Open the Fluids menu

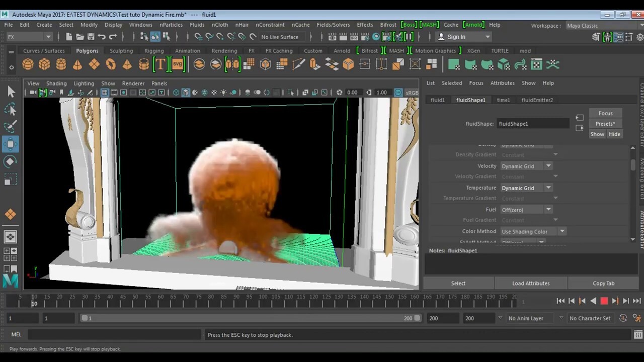(x=197, y=25)
